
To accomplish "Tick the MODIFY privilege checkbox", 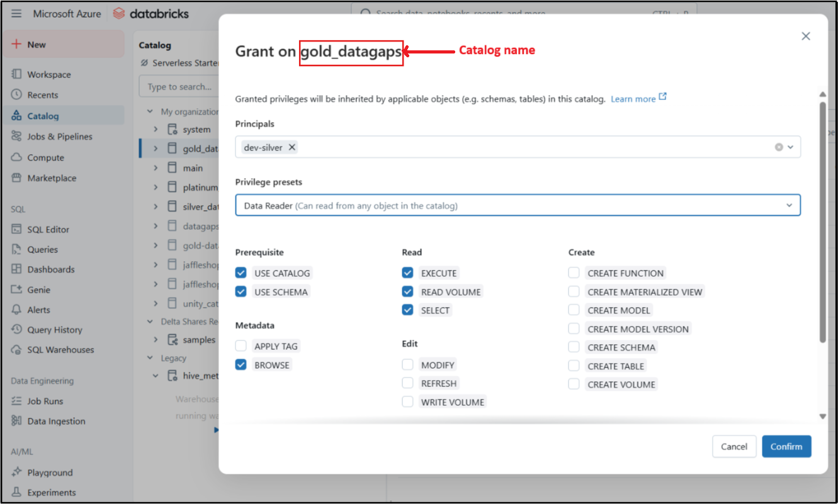I will pos(408,365).
